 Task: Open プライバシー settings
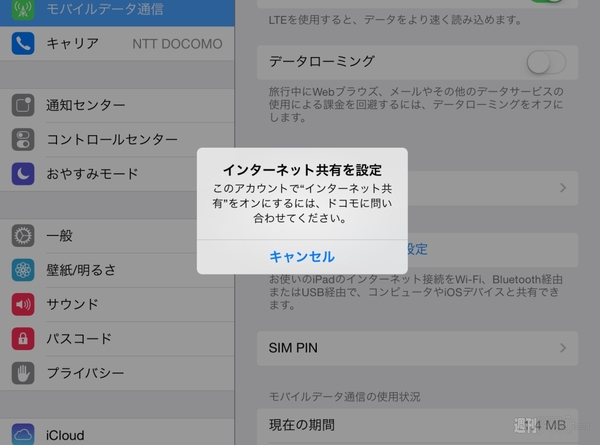pyautogui.click(x=117, y=373)
